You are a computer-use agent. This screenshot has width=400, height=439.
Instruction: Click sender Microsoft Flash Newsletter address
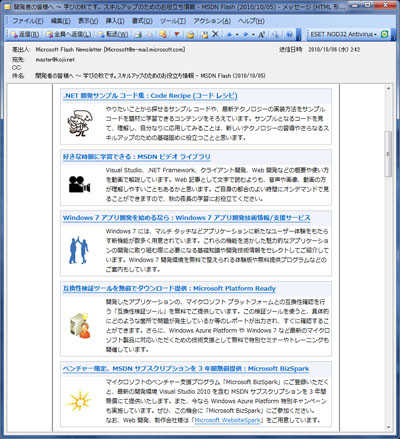[110, 49]
